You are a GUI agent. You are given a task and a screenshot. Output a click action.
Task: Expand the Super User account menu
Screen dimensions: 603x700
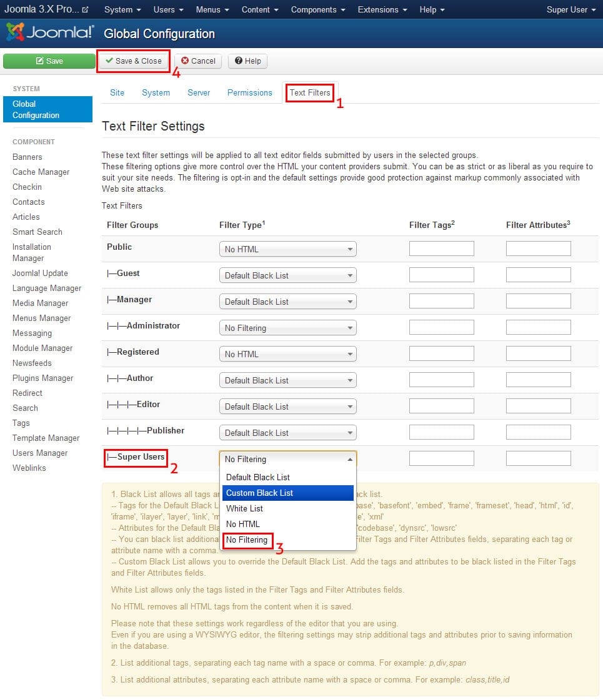571,10
